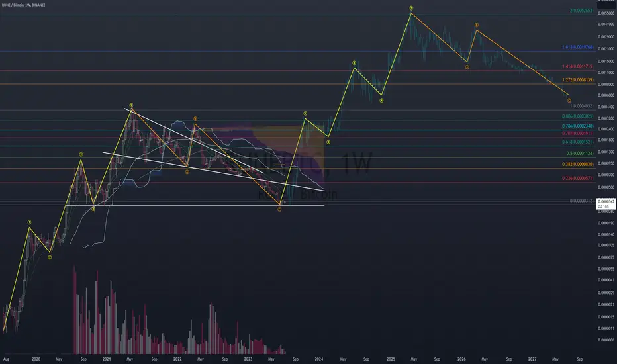The height and width of the screenshot is (364, 617).
Task: Click the 2022 label on the time axis
Action: coord(177,359)
